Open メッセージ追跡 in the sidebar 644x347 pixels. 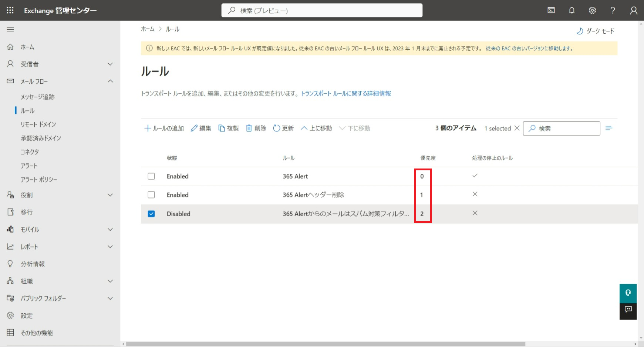click(x=38, y=97)
